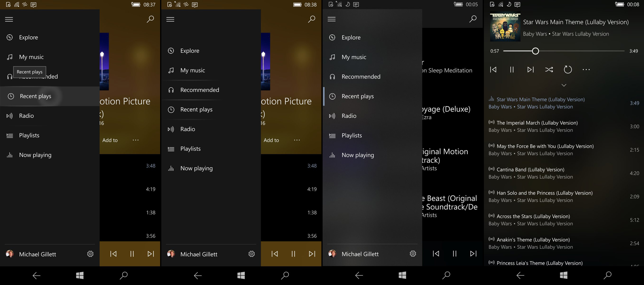Click Add to on the 08:37 screen
This screenshot has width=644, height=285.
point(110,140)
